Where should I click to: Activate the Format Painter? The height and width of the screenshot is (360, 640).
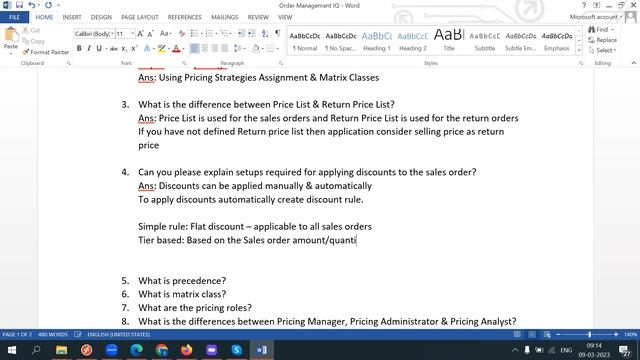point(46,52)
